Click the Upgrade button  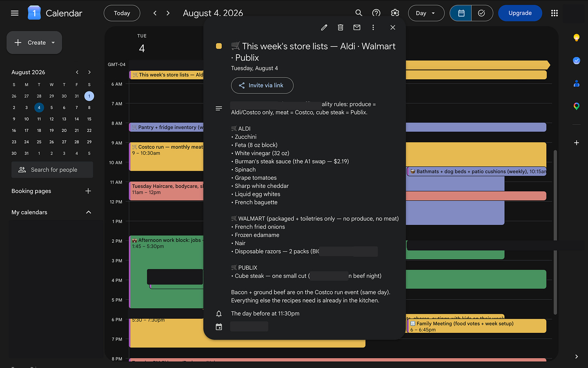pyautogui.click(x=520, y=13)
